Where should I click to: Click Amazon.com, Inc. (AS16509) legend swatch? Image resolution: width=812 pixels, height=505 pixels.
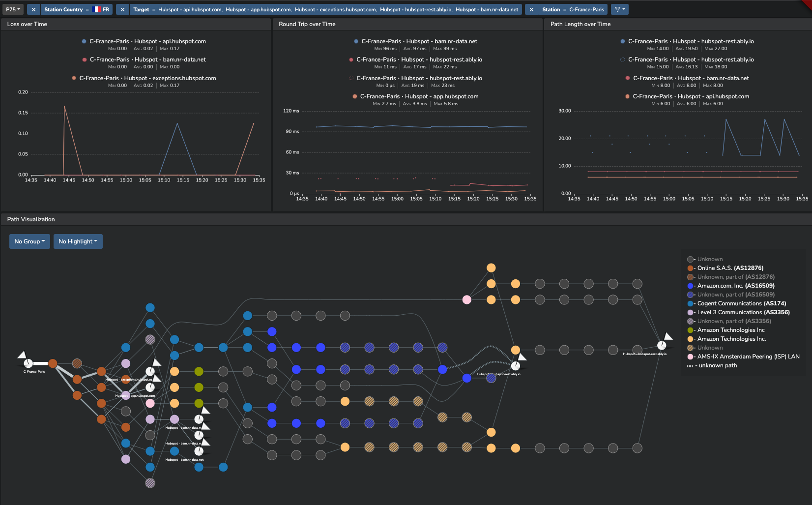pyautogui.click(x=690, y=286)
